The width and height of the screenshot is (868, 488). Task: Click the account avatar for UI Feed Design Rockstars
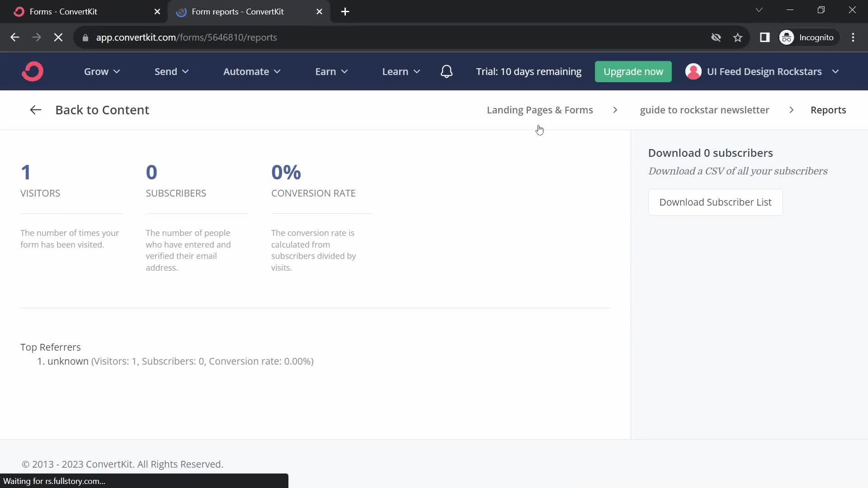pos(693,71)
